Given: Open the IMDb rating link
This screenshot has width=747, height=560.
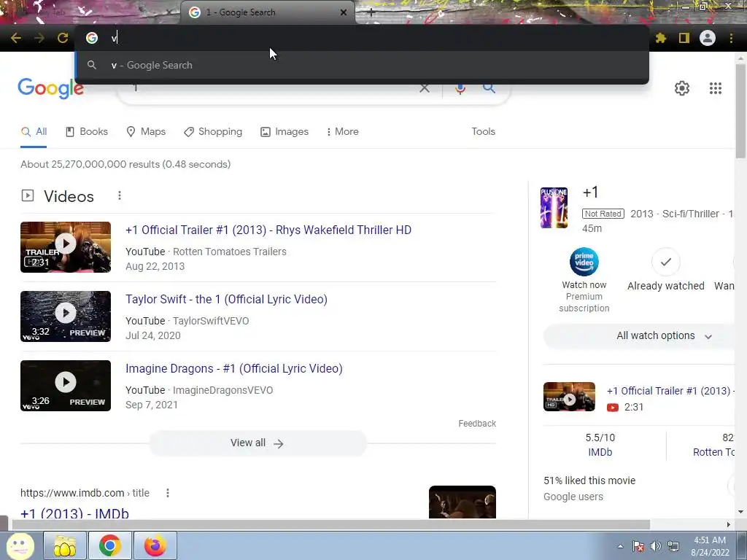Looking at the screenshot, I should (x=600, y=452).
